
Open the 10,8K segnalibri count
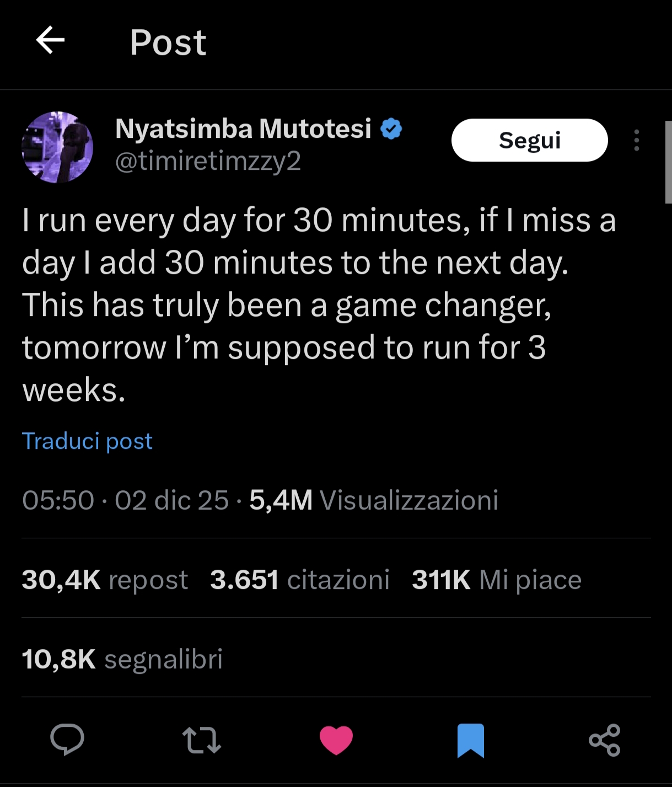[x=122, y=659]
